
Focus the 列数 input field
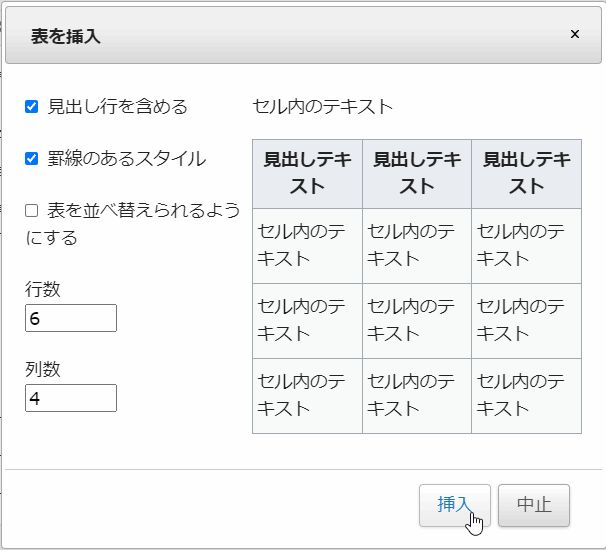pyautogui.click(x=71, y=398)
